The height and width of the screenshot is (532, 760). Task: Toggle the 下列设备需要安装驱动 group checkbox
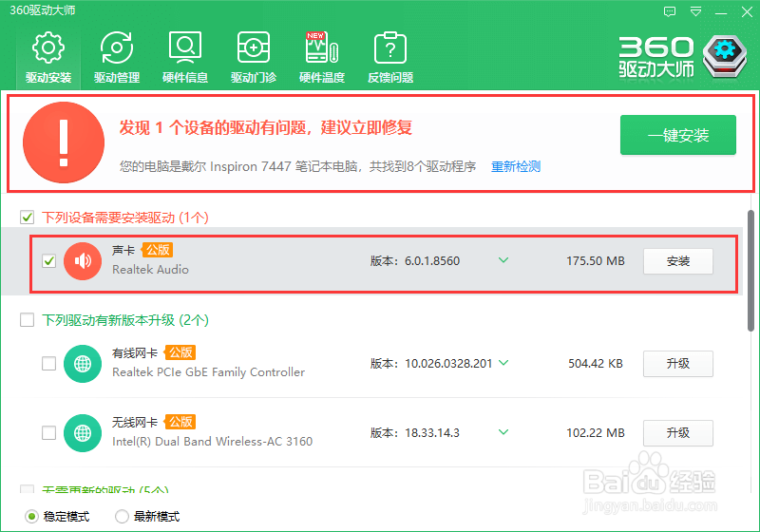[28, 217]
